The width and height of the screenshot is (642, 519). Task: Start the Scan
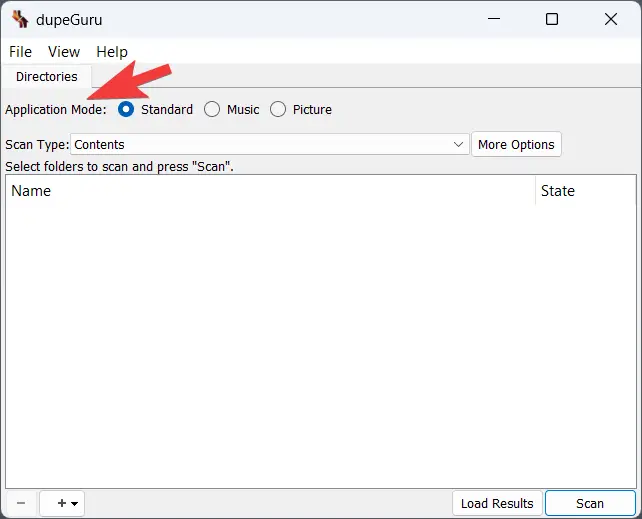point(590,503)
